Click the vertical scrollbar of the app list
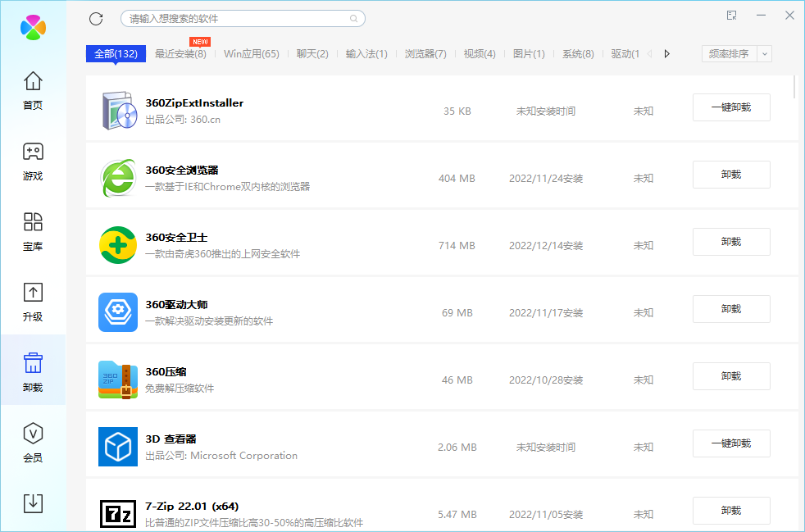Image resolution: width=805 pixels, height=532 pixels. tap(794, 86)
